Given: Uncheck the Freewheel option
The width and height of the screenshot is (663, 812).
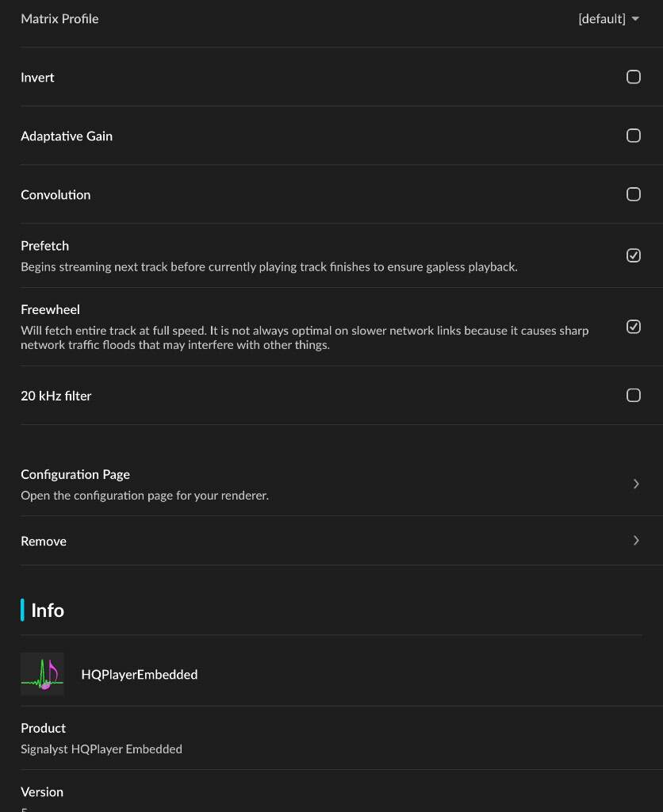Looking at the screenshot, I should [634, 327].
